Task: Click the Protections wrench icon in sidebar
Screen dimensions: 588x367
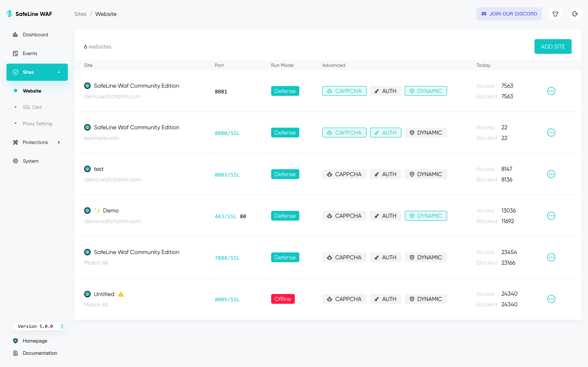Action: pos(16,142)
